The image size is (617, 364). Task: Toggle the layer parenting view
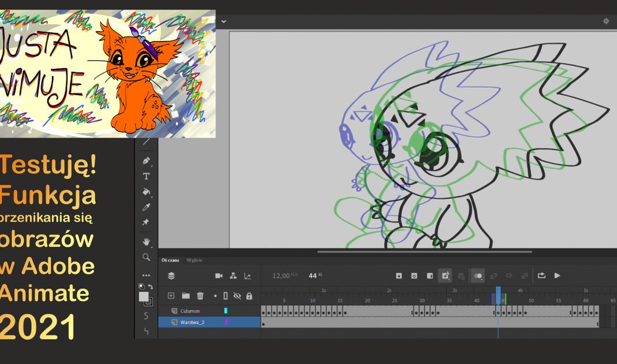[233, 276]
